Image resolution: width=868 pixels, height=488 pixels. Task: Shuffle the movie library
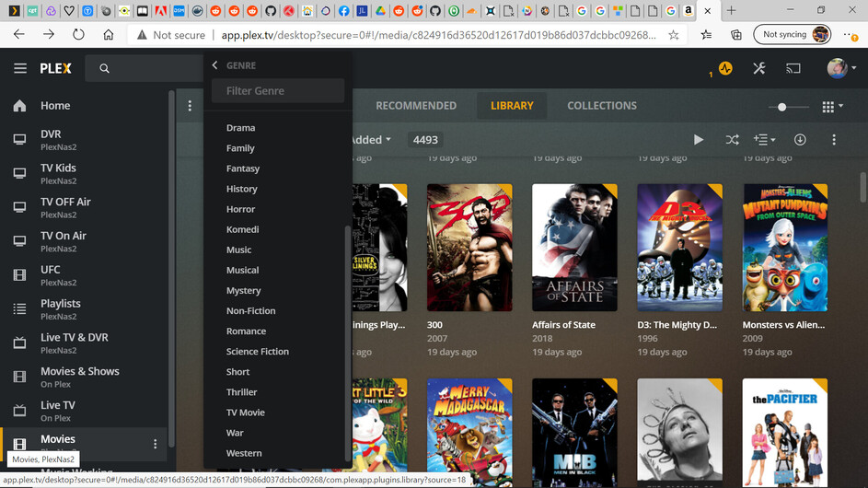(732, 140)
